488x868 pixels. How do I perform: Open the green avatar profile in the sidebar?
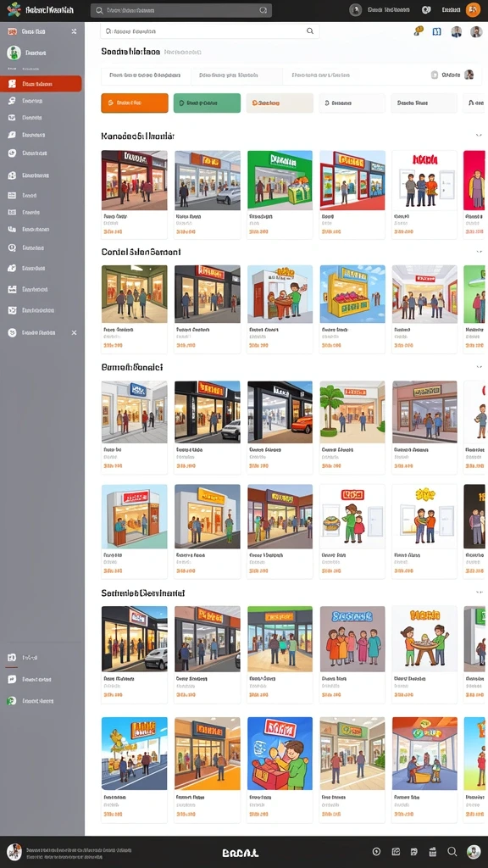click(14, 53)
